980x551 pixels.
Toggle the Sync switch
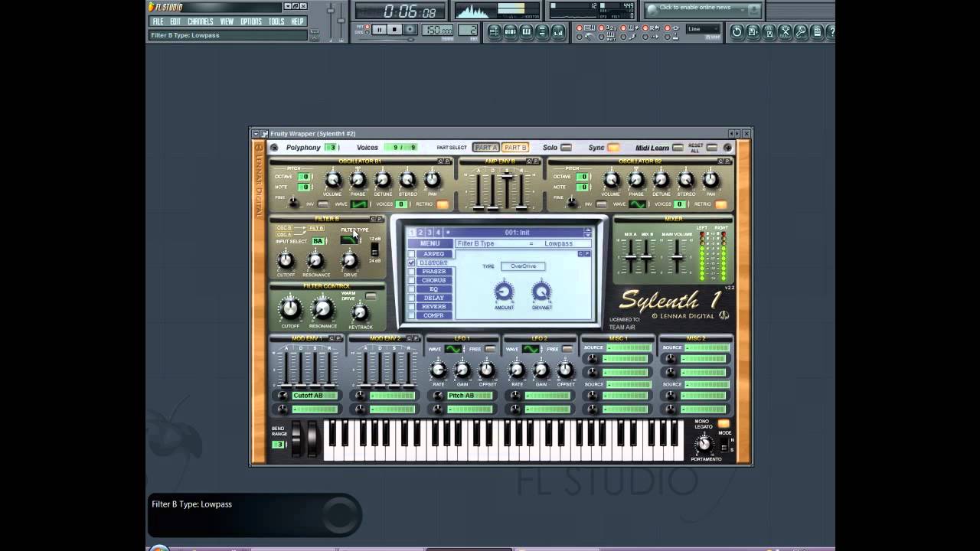613,148
